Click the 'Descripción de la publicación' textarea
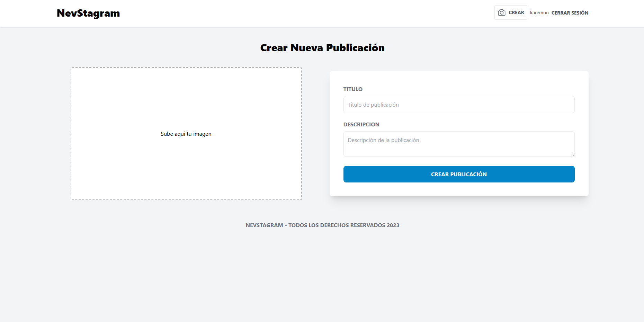The height and width of the screenshot is (322, 644). click(x=459, y=144)
